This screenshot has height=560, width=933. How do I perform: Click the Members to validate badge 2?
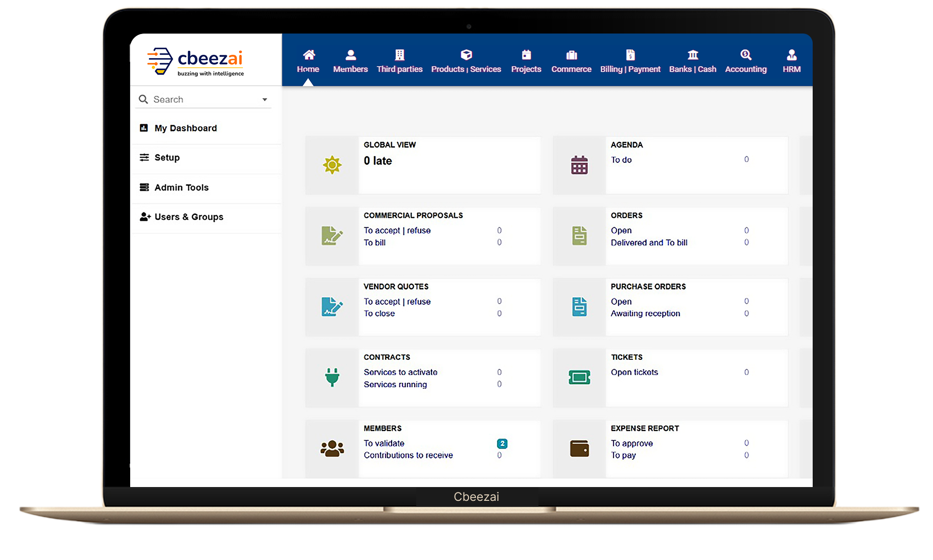point(502,444)
